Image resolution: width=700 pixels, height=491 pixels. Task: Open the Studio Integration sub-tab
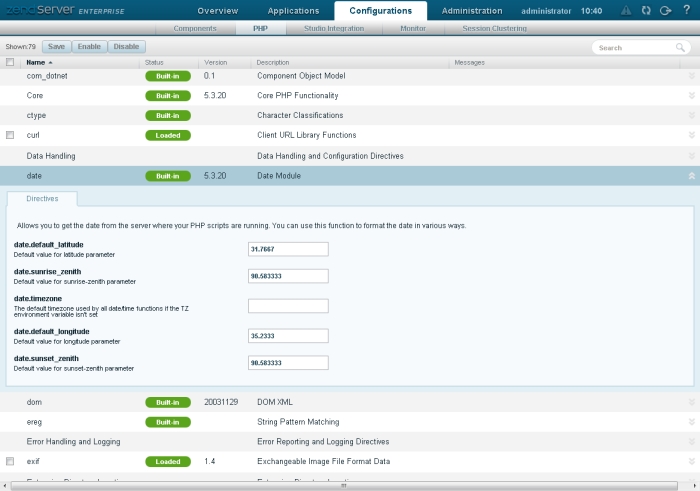(334, 29)
